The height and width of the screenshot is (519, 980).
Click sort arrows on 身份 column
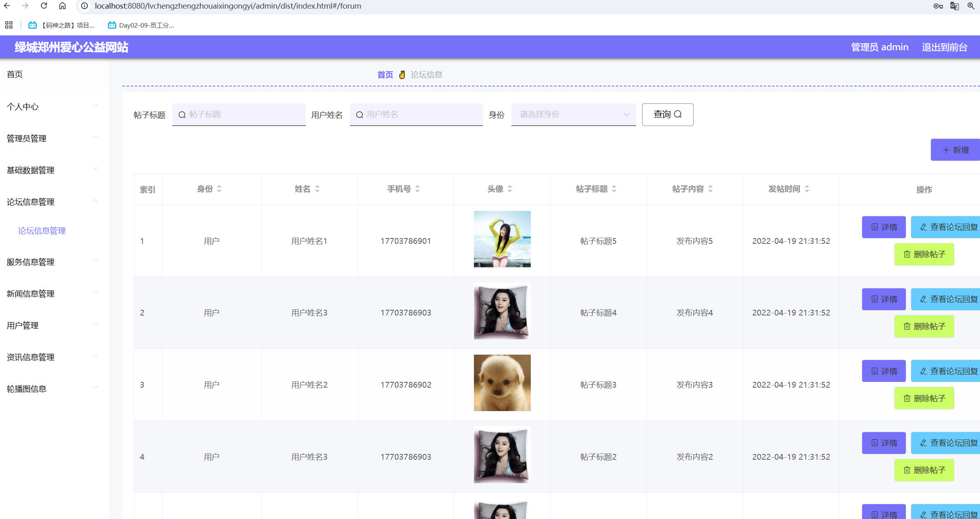(219, 189)
